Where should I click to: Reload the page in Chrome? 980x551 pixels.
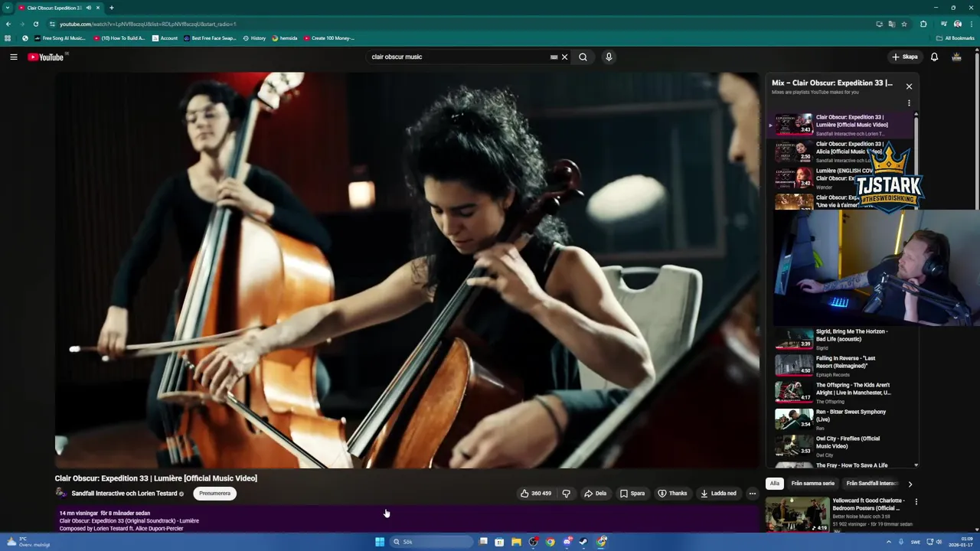[x=35, y=24]
